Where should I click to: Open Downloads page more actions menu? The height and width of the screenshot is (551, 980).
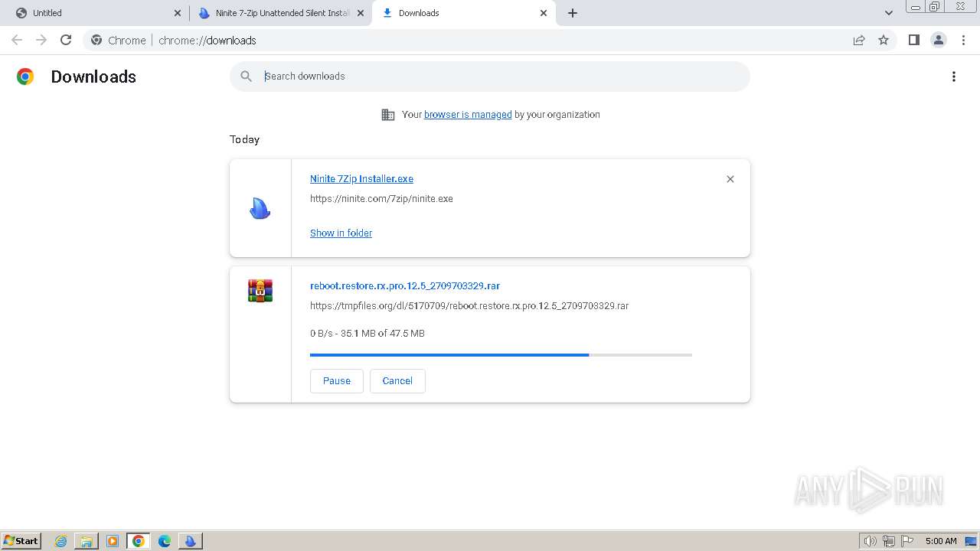click(x=954, y=77)
